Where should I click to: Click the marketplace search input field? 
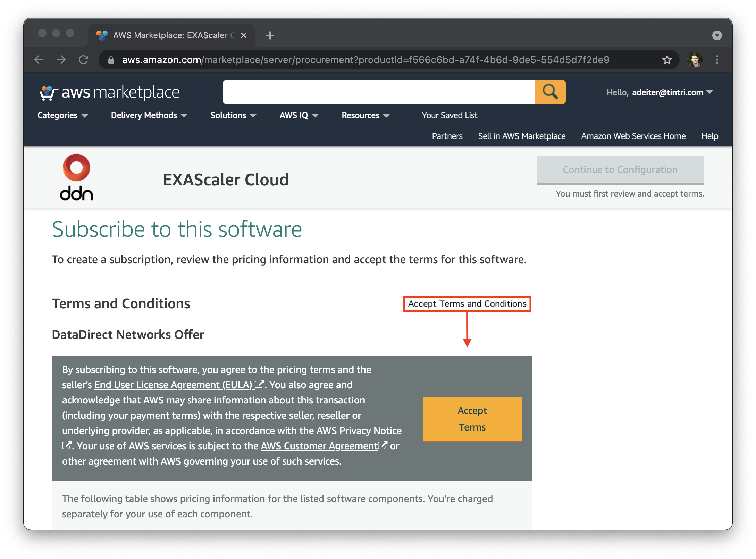378,92
